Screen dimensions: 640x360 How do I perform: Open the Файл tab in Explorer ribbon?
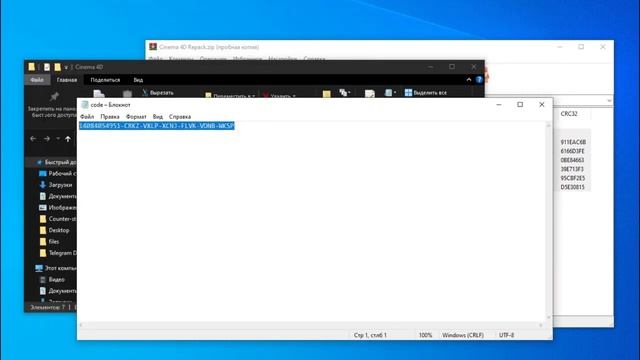click(x=37, y=80)
